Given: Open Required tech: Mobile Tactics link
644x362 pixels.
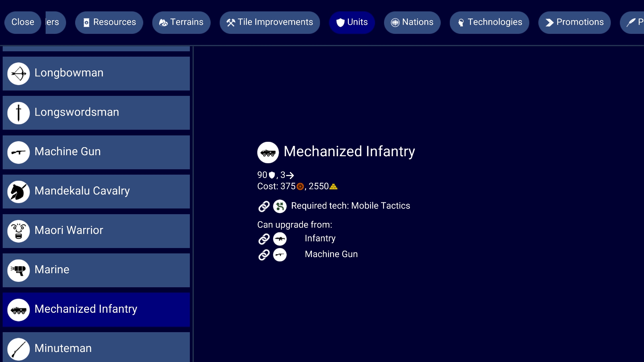Looking at the screenshot, I should point(350,206).
